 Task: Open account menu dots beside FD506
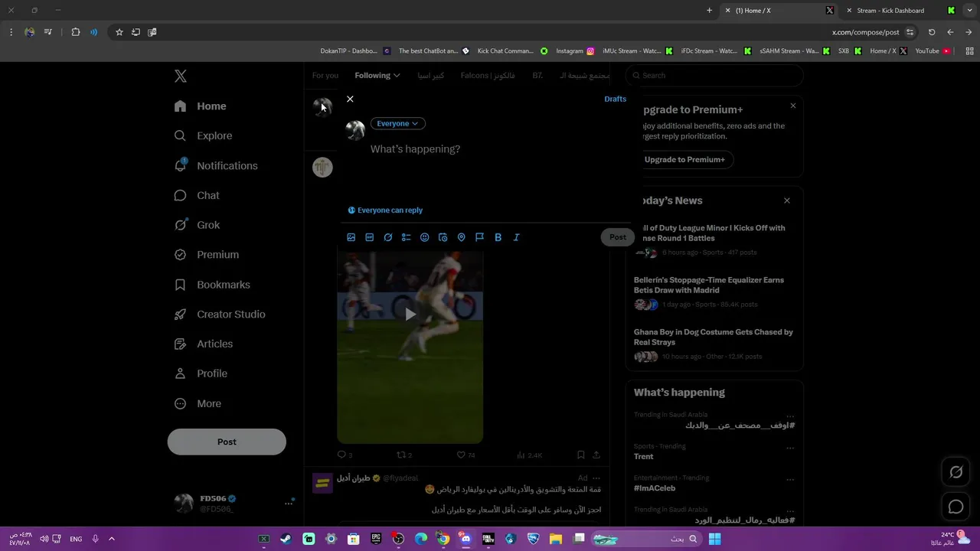pyautogui.click(x=289, y=503)
